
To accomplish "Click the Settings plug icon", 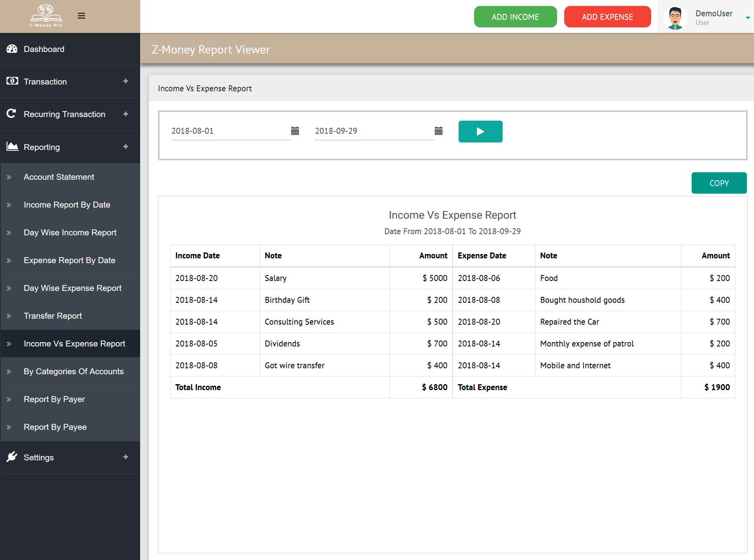I will pos(12,457).
